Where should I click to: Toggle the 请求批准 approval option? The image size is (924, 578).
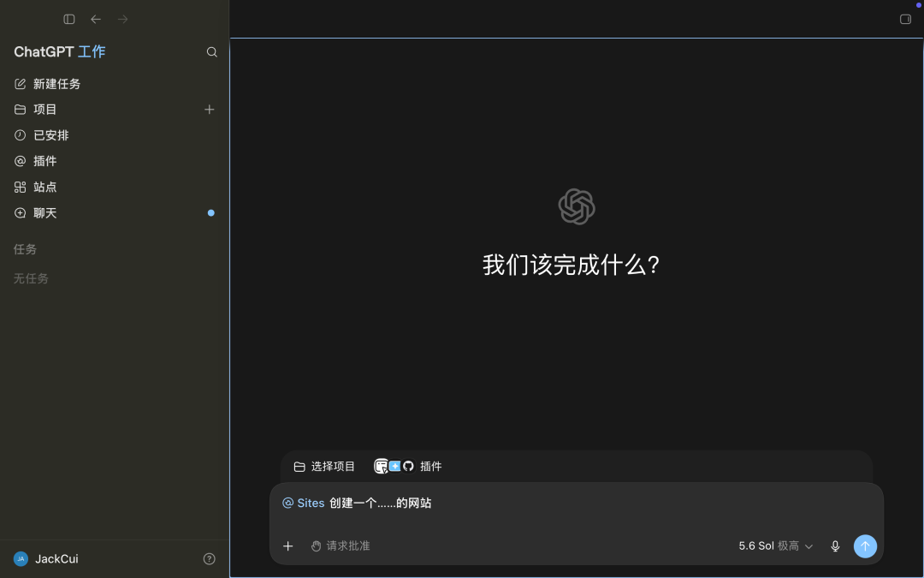tap(341, 546)
